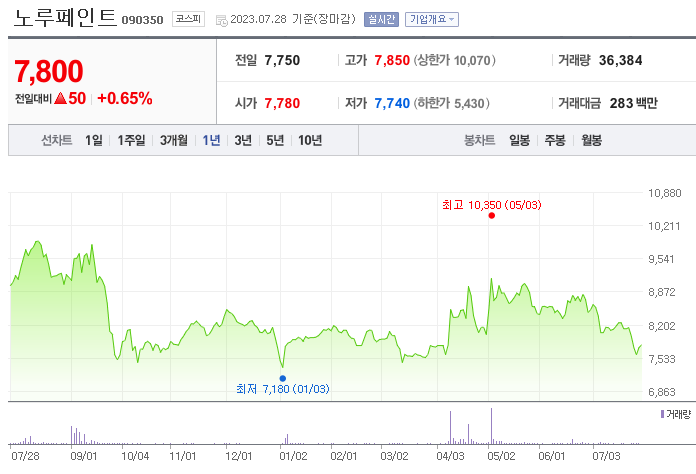Open the 기업개요 dropdown
696x474 pixels.
click(x=431, y=20)
